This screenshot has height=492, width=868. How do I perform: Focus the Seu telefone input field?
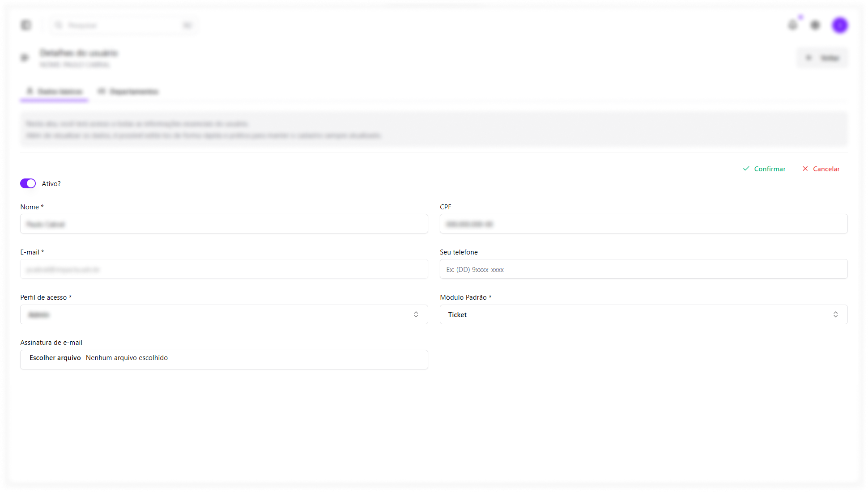coord(643,269)
